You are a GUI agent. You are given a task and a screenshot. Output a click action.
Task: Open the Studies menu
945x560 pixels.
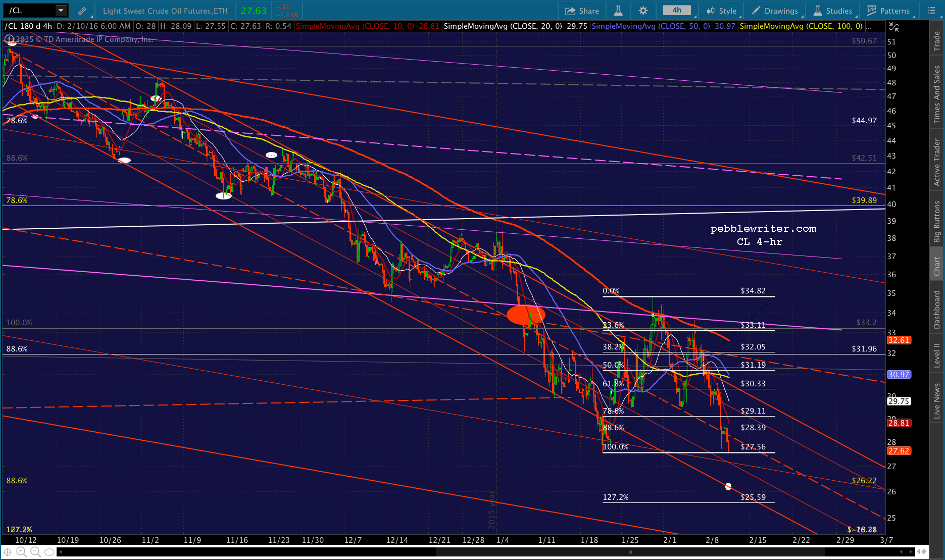pos(833,11)
